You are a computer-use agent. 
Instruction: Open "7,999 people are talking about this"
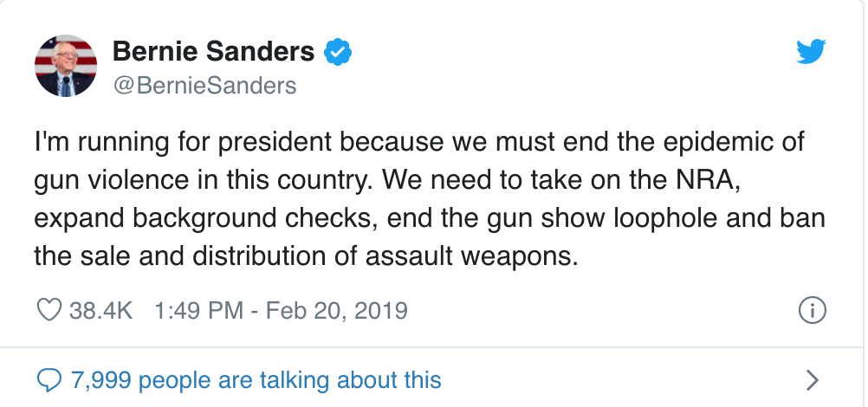256,379
